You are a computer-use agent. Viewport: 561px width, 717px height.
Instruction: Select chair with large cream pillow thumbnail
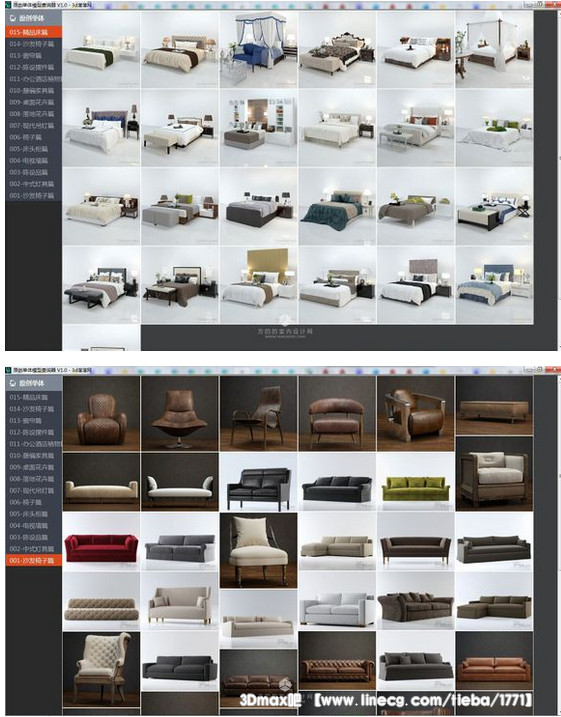(x=258, y=550)
